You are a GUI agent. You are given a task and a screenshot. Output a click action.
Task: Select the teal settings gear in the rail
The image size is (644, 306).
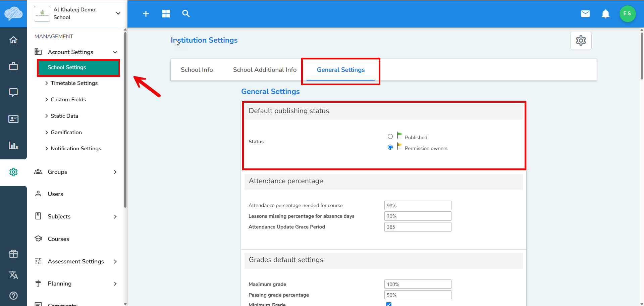(13, 172)
